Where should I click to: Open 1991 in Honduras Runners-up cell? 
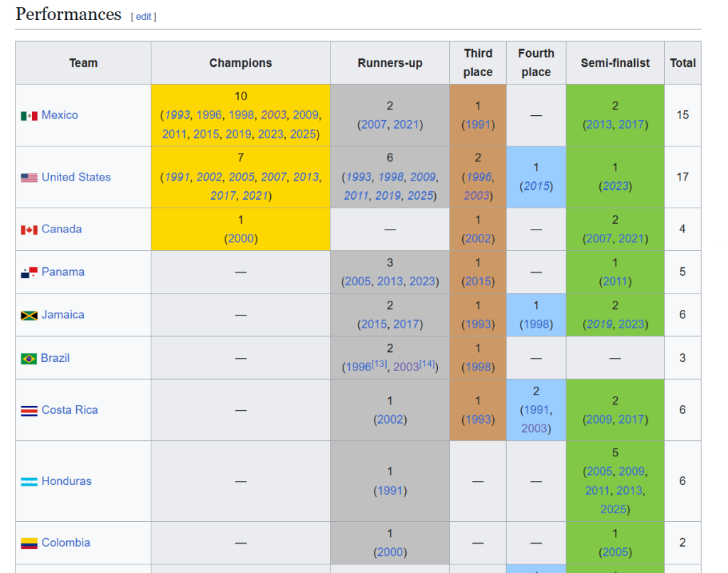click(x=390, y=491)
